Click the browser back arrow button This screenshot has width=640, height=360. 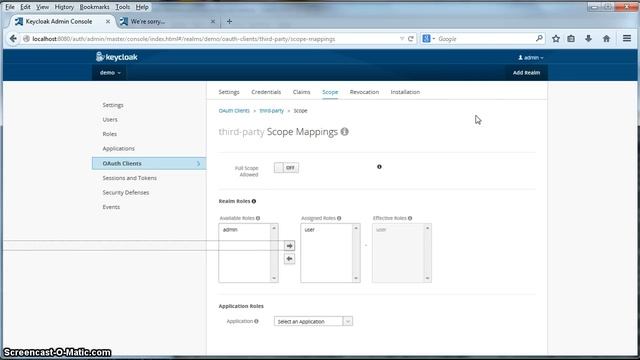coord(13,39)
